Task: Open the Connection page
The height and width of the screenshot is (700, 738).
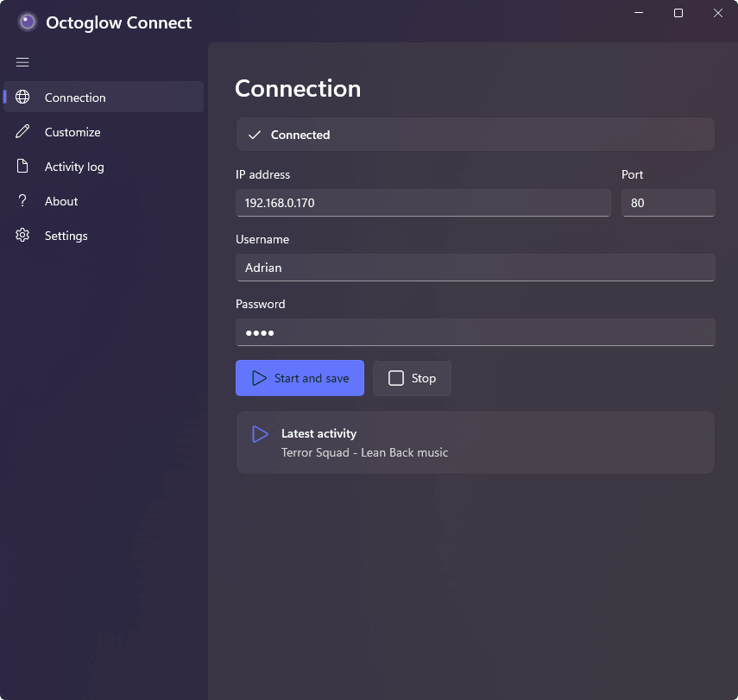Action: coord(104,97)
